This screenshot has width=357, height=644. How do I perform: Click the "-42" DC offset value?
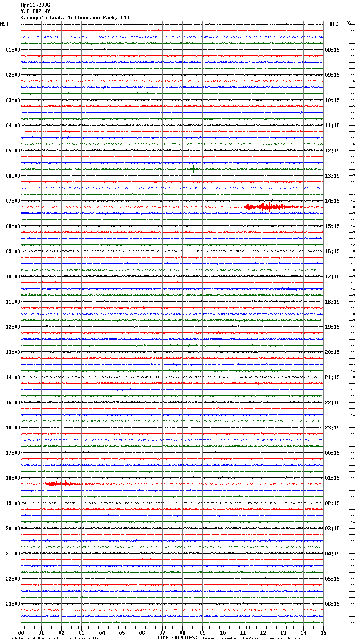(352, 245)
